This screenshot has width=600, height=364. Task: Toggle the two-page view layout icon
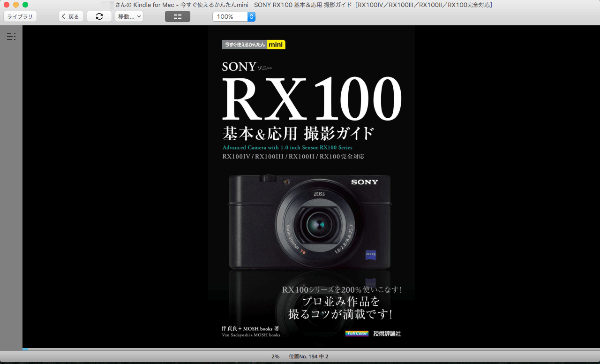click(178, 16)
